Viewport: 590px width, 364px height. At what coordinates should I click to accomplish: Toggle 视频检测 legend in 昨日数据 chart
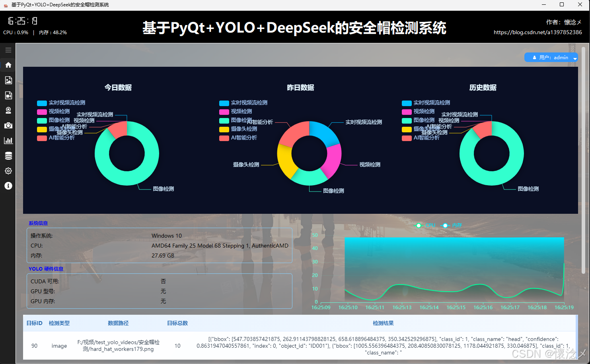pyautogui.click(x=236, y=111)
